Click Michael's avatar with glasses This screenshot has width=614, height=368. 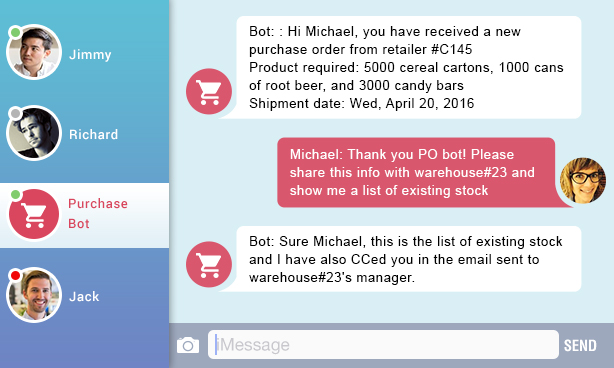(x=583, y=180)
